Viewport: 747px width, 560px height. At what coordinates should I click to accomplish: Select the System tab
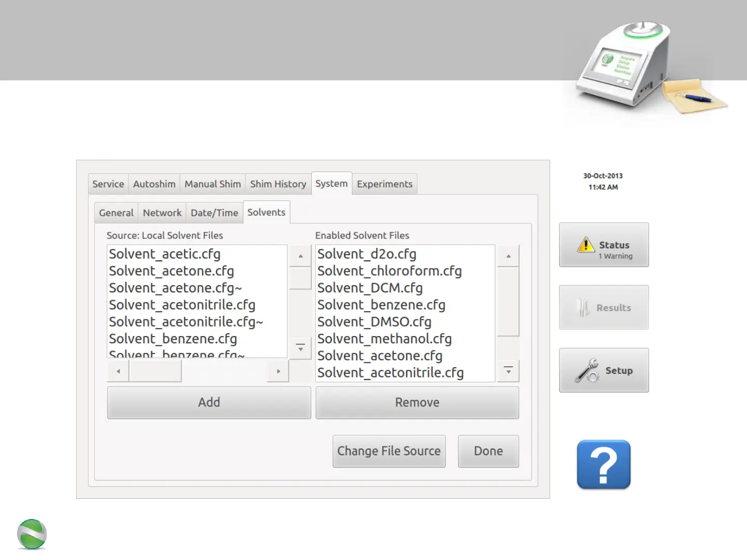click(331, 184)
